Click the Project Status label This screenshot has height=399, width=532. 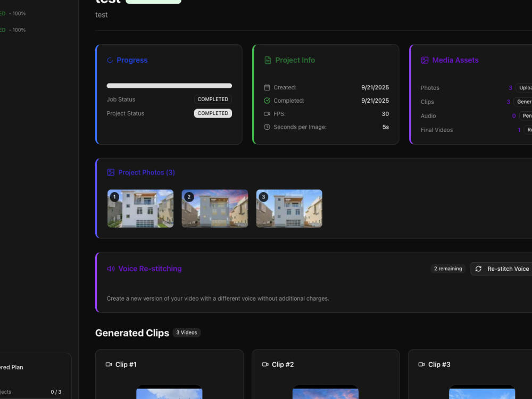click(x=125, y=113)
